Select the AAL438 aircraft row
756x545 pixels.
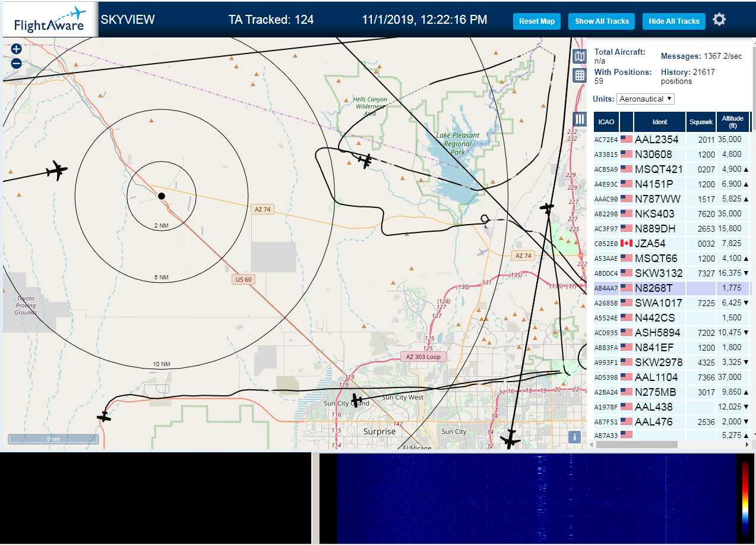pyautogui.click(x=672, y=407)
